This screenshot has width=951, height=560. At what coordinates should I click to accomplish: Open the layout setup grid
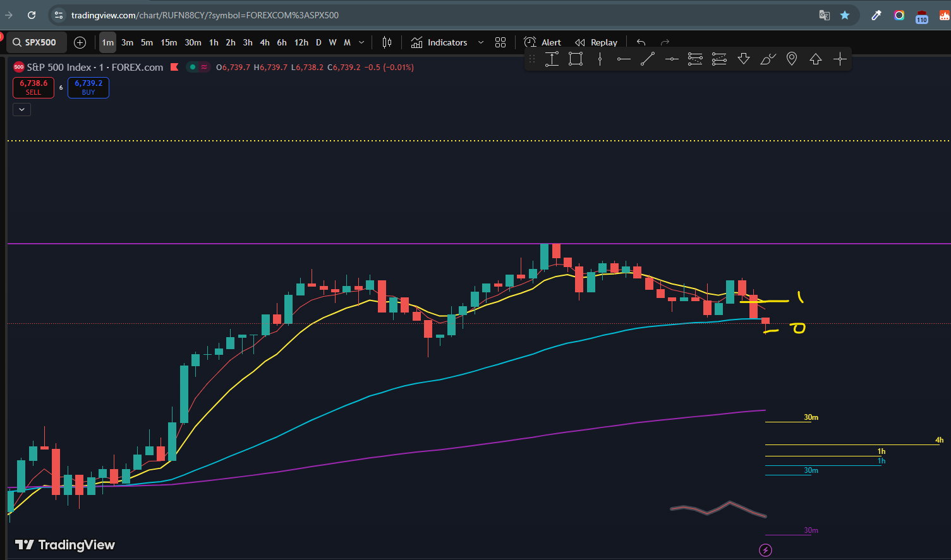click(x=500, y=42)
